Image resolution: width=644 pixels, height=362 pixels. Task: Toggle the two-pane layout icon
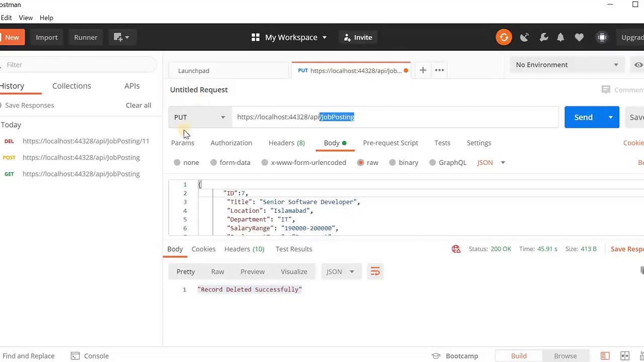coord(605,356)
